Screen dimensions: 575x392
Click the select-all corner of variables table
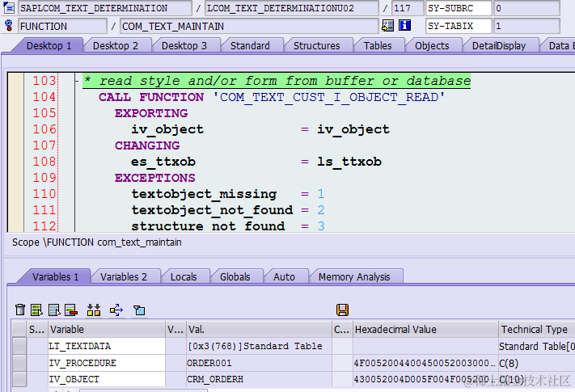[19, 329]
